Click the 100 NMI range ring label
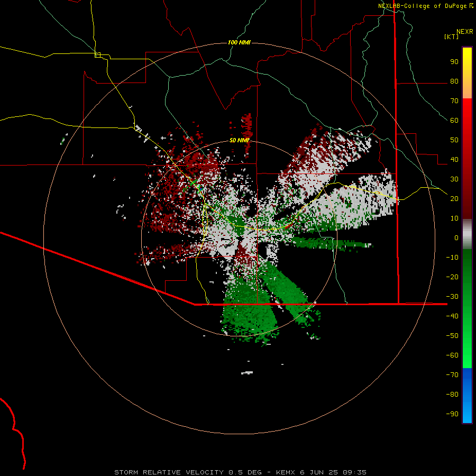 click(239, 42)
